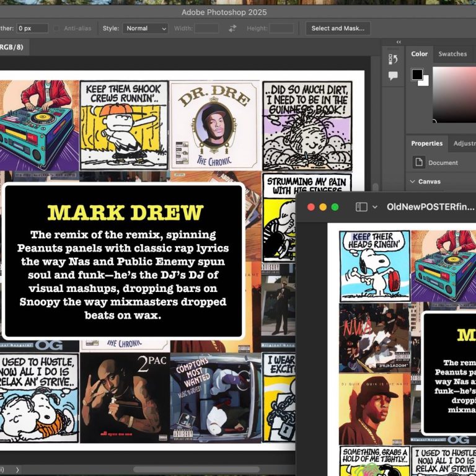
Task: Open the Adjustments tab
Action: pos(464,143)
